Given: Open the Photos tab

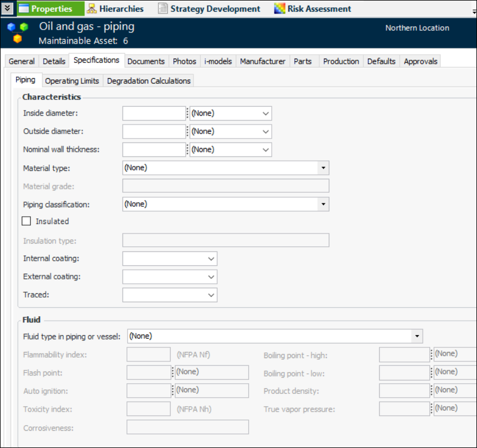Looking at the screenshot, I should pos(185,61).
